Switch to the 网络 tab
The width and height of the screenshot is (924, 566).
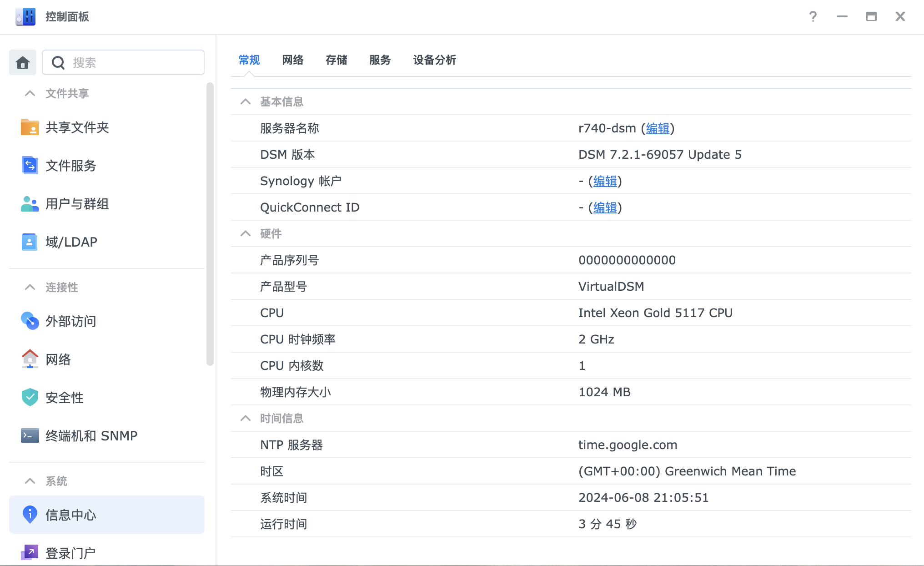click(293, 60)
